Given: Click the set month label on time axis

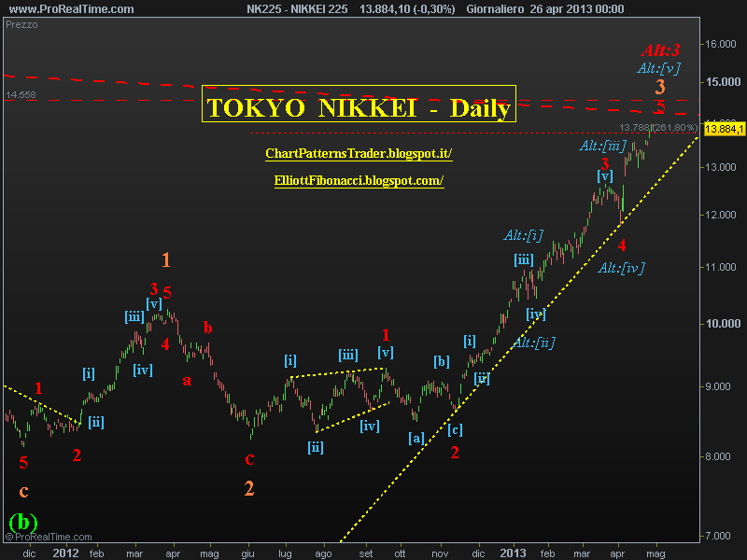Looking at the screenshot, I should click(366, 553).
